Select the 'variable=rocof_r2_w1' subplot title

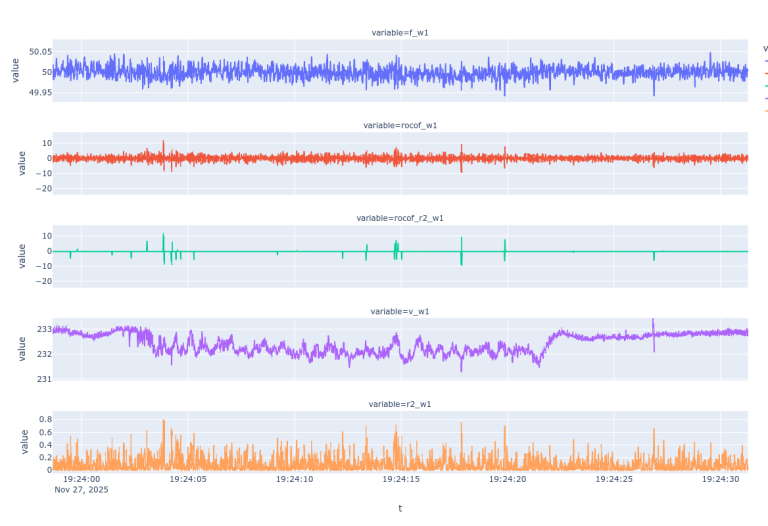point(400,218)
